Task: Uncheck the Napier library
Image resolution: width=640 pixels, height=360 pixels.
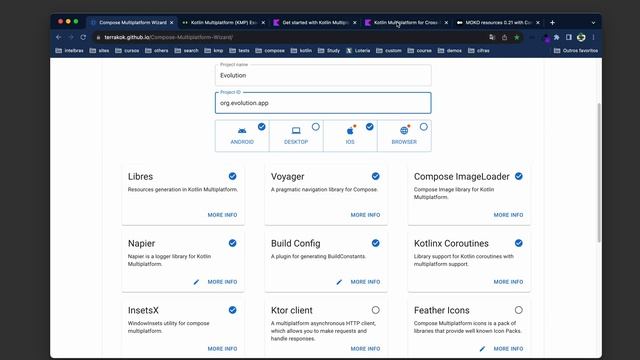Action: pos(232,243)
